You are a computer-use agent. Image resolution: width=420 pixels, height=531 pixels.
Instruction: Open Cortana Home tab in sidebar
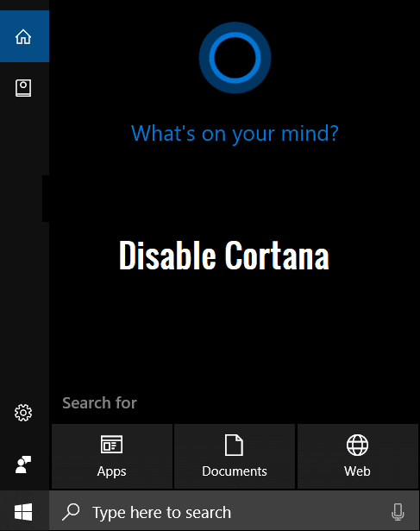(x=24, y=36)
